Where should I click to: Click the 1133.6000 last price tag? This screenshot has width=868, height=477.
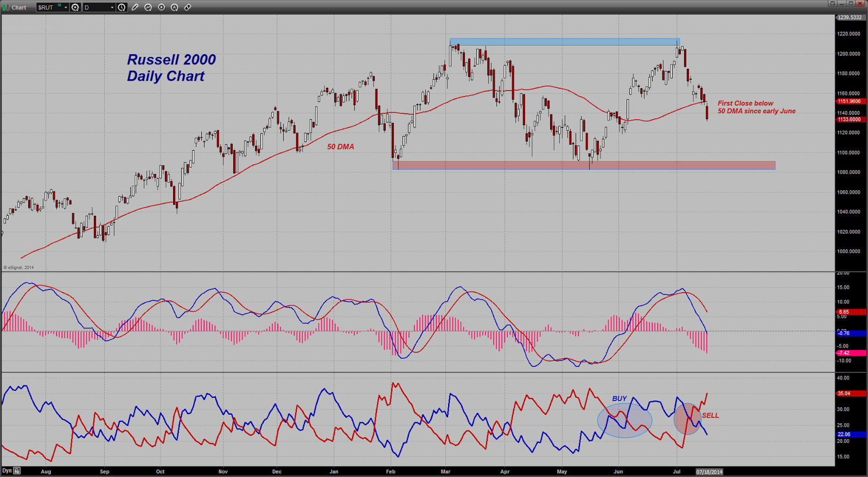(x=850, y=120)
